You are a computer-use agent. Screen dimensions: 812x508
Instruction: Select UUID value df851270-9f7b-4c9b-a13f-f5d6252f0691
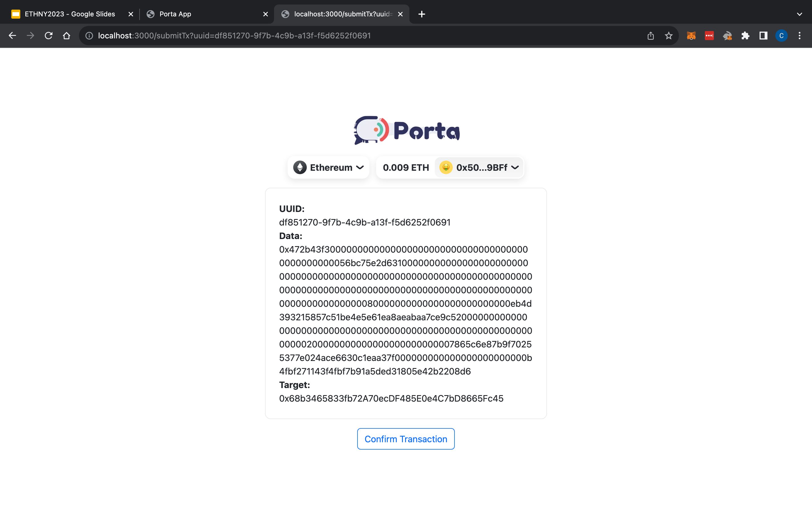pos(365,222)
